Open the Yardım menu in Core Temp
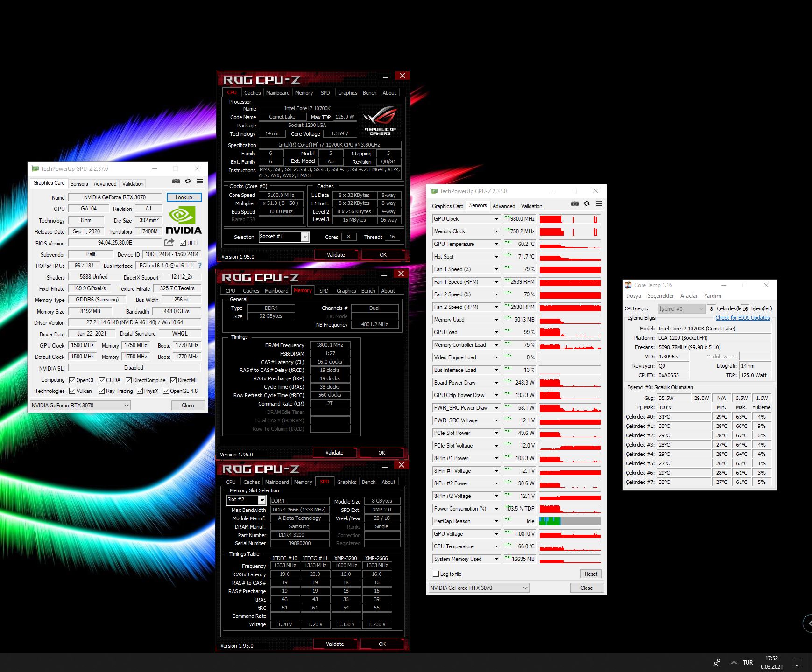 (713, 296)
